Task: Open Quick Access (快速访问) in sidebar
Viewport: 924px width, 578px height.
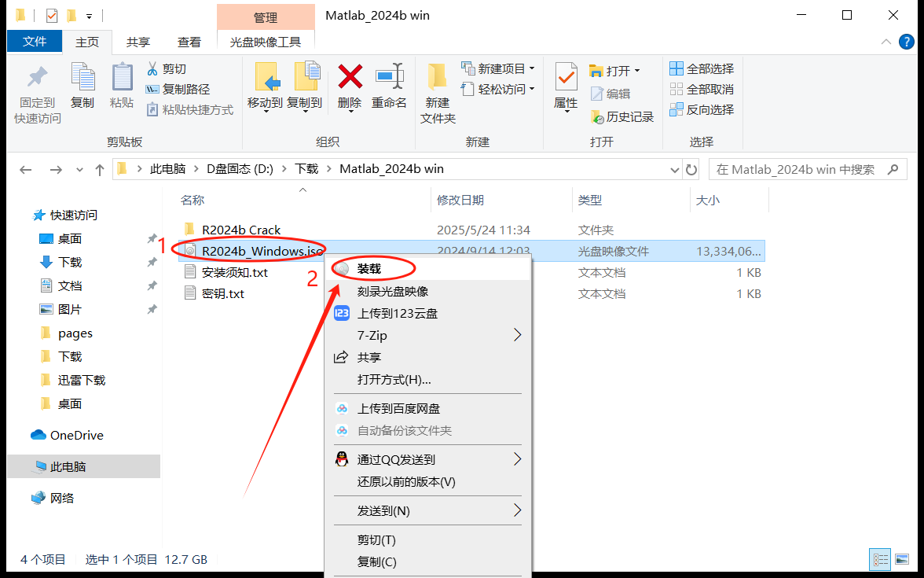Action: (x=73, y=215)
